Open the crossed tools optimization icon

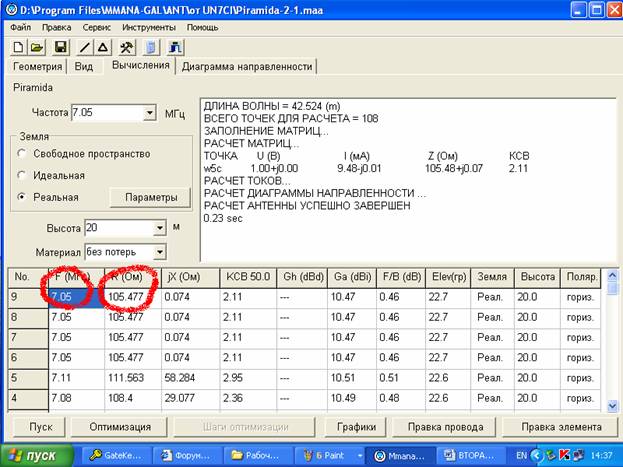(x=126, y=47)
